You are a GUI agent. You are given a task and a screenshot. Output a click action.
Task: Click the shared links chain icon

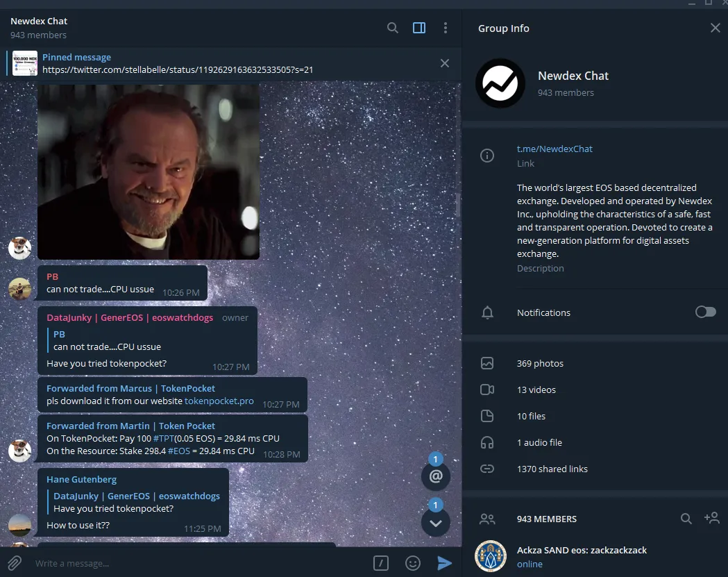[x=487, y=469]
